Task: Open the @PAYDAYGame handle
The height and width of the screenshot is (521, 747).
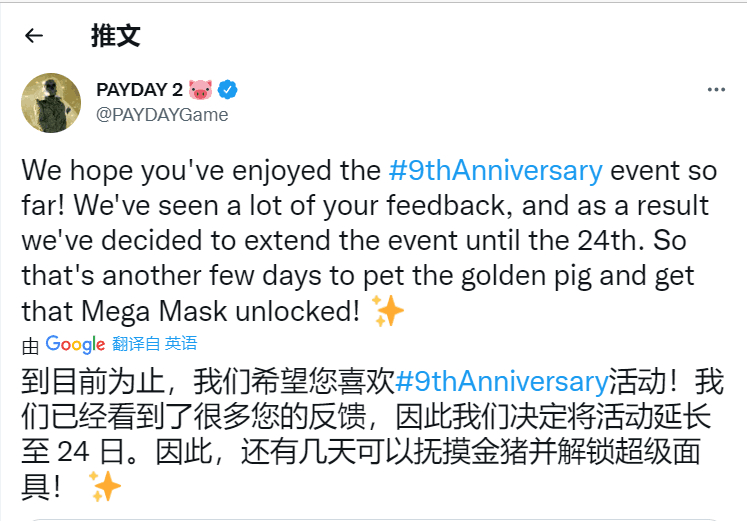Action: (x=162, y=115)
